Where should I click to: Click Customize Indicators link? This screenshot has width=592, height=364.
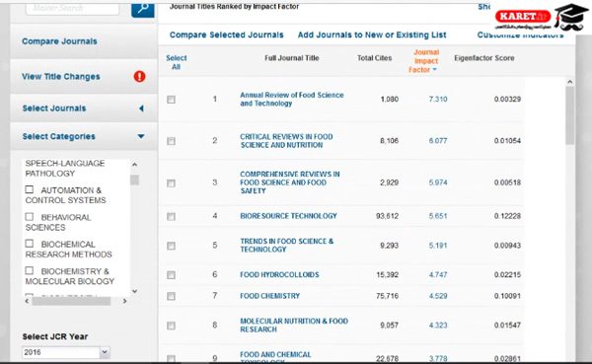(520, 36)
